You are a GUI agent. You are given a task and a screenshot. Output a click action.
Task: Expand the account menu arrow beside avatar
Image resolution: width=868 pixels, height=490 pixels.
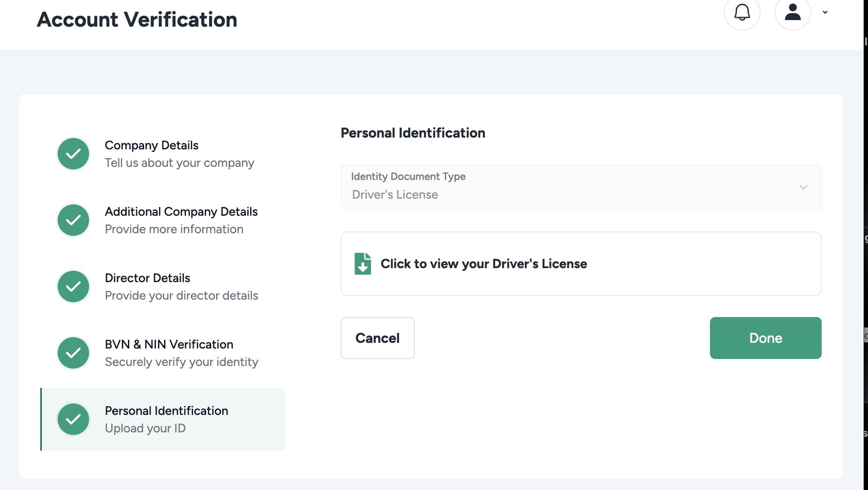coord(825,12)
